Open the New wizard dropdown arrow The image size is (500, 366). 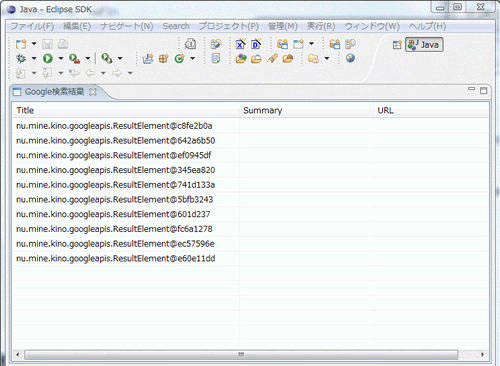[x=34, y=44]
